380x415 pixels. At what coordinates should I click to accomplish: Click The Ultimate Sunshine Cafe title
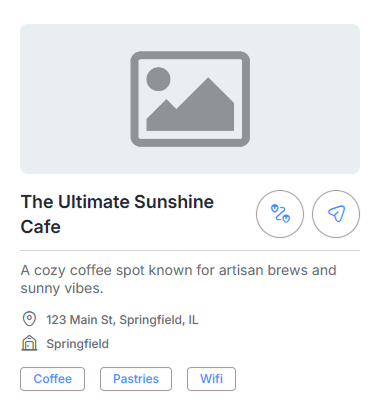pos(117,214)
